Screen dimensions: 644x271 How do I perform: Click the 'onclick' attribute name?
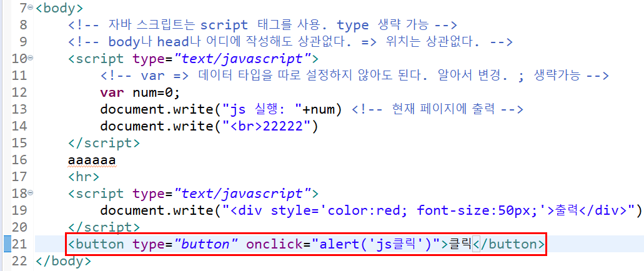pyautogui.click(x=275, y=244)
